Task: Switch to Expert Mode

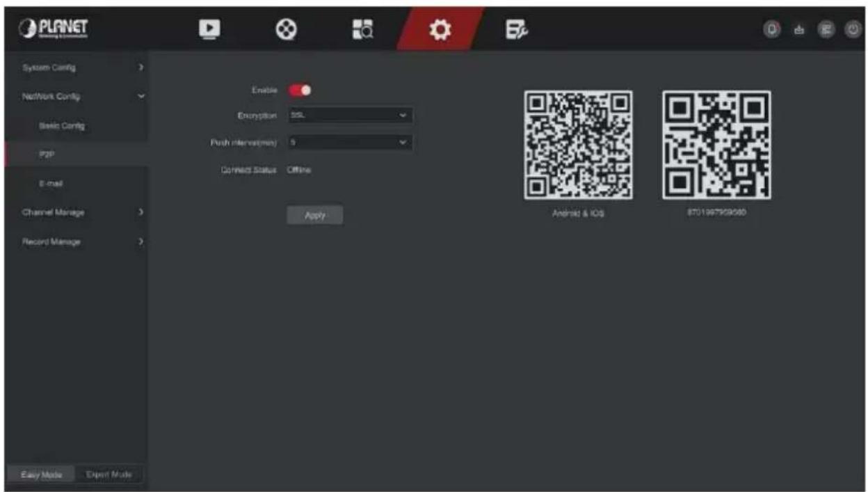Action: tap(108, 475)
